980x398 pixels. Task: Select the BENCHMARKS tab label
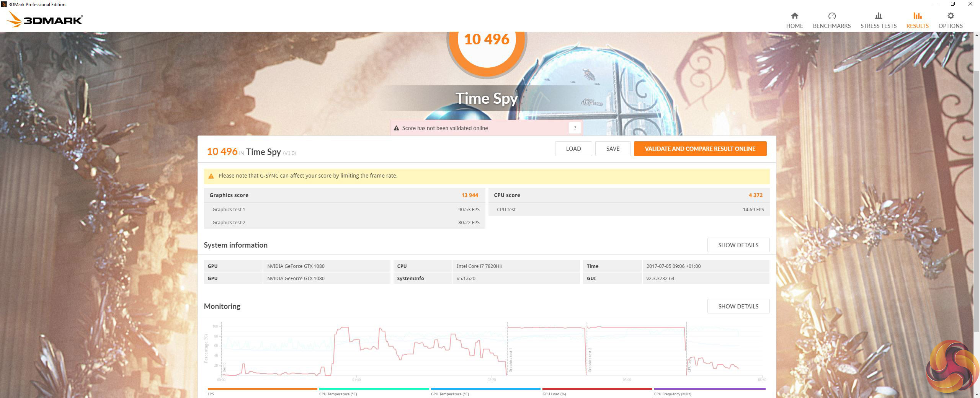[831, 26]
